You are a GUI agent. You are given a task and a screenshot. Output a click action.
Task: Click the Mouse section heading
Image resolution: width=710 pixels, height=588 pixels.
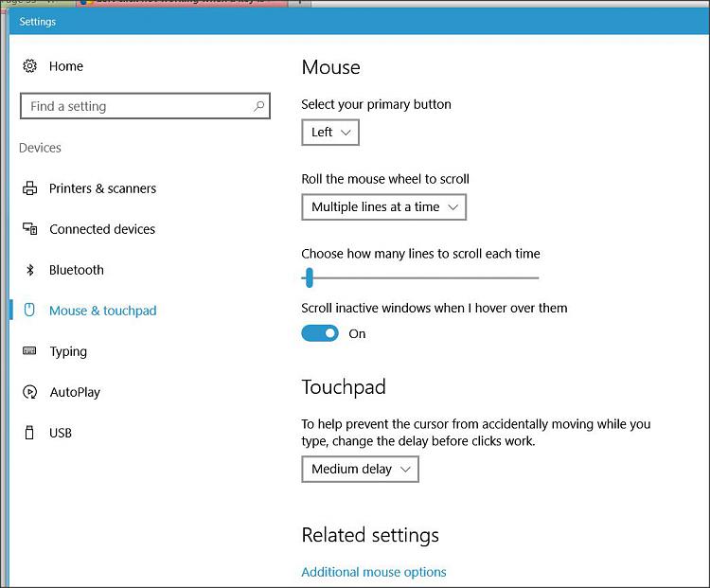331,67
